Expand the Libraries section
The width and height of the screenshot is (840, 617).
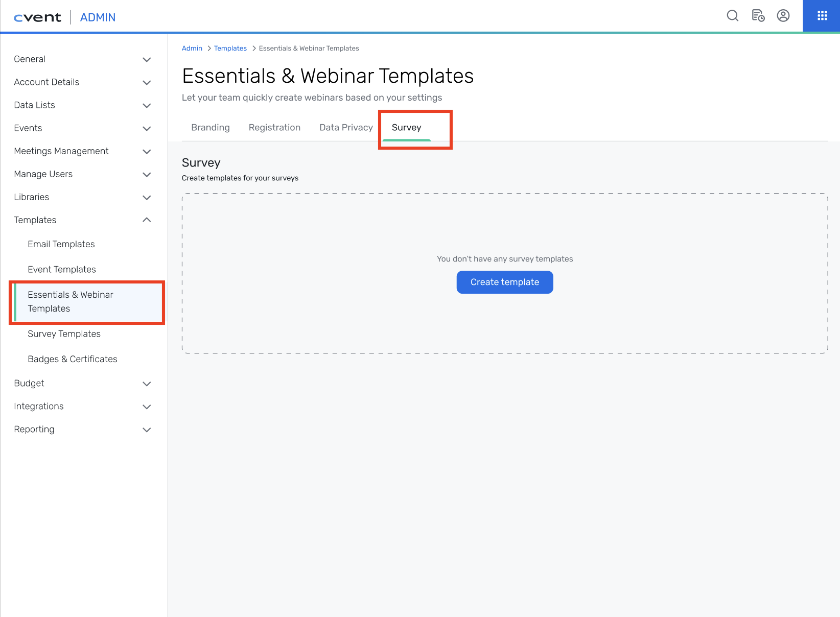pyautogui.click(x=83, y=197)
